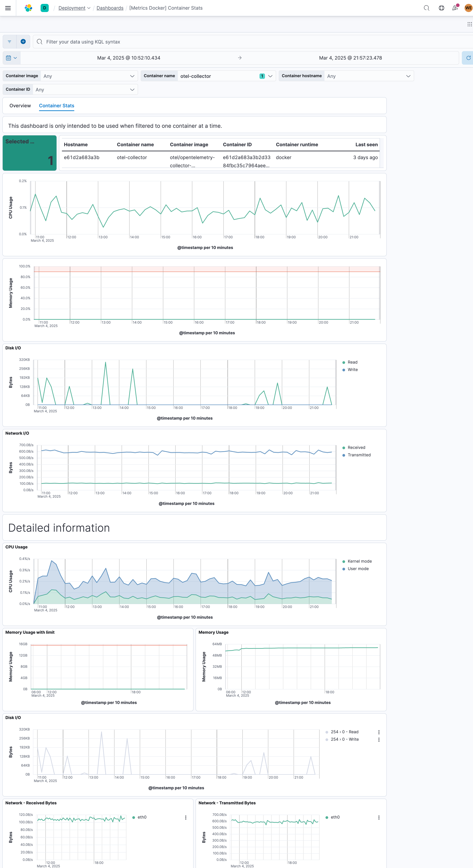Open the newsfeed notifications icon
Image resolution: width=473 pixels, height=868 pixels.
pos(455,8)
